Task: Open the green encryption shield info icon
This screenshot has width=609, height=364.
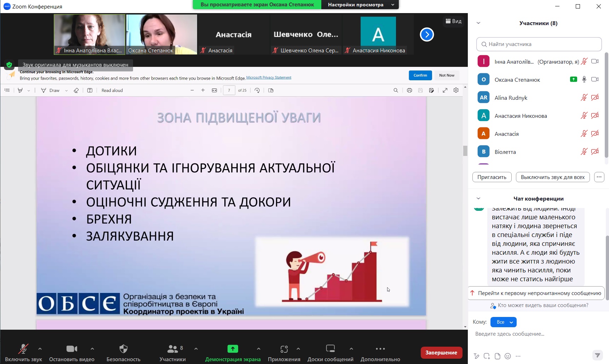Action: (x=9, y=65)
